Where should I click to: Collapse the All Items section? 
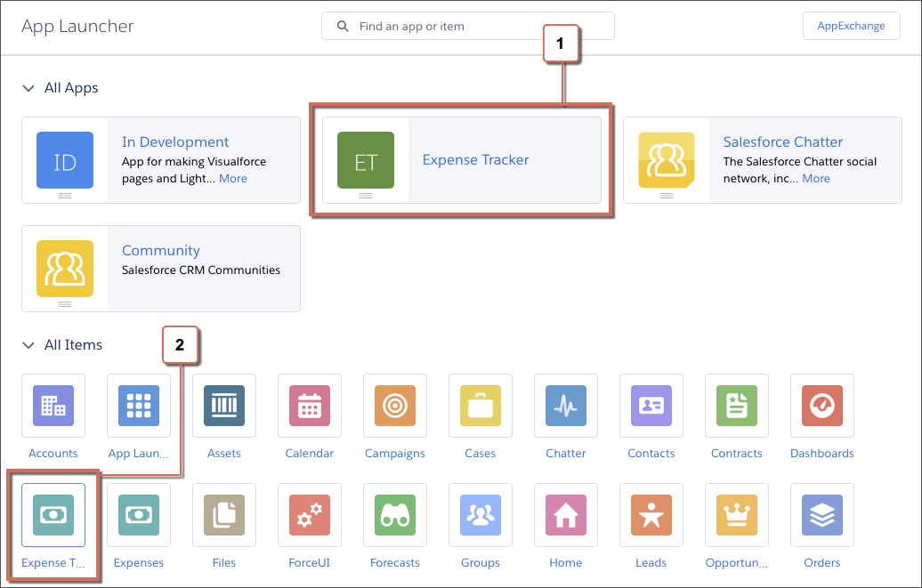(x=28, y=345)
